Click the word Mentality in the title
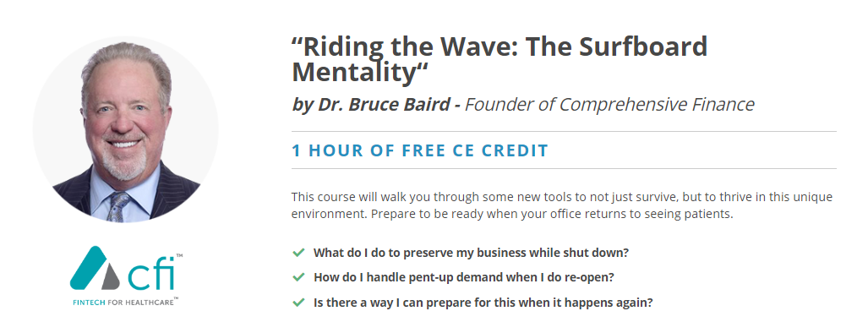This screenshot has width=868, height=333. pyautogui.click(x=354, y=72)
